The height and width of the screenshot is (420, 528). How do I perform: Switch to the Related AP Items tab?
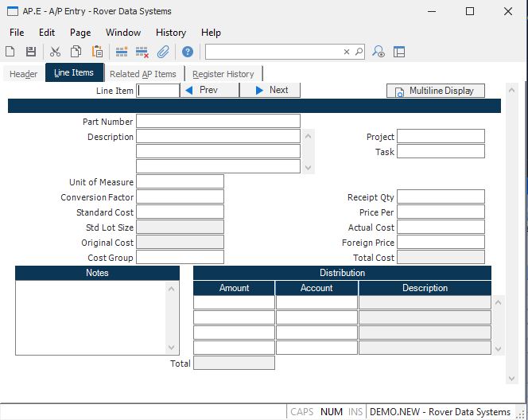click(143, 74)
